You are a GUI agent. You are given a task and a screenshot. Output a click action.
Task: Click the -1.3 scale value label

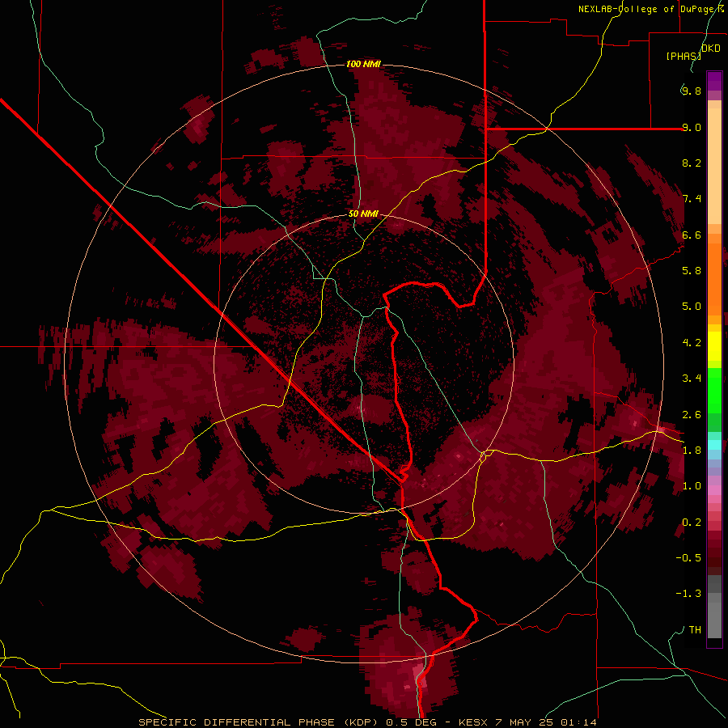[688, 594]
